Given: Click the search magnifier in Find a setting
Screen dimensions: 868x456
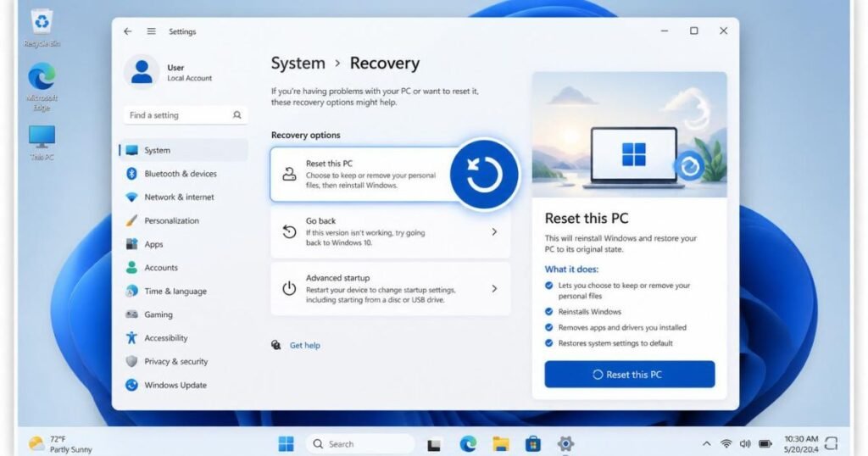Looking at the screenshot, I should tap(237, 115).
